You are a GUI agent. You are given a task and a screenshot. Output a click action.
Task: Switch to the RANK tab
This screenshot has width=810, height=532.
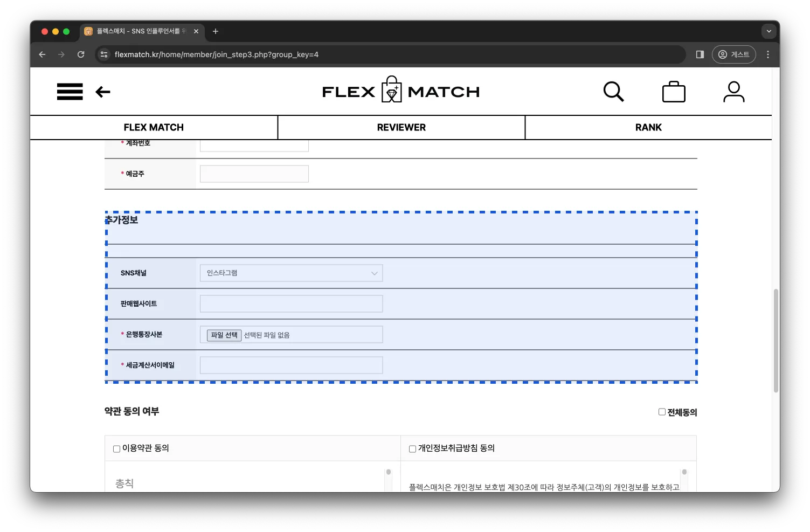648,127
